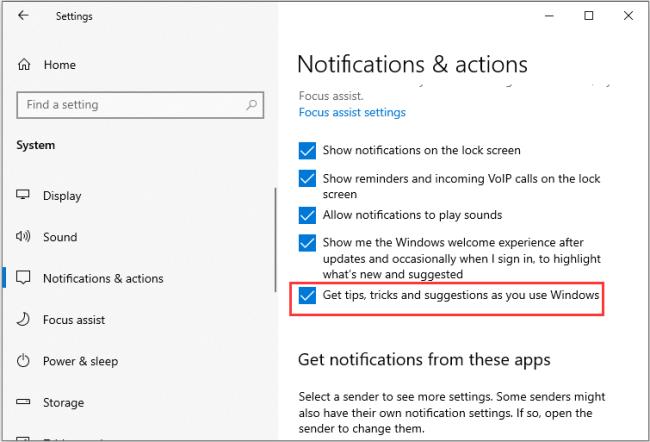Open Focus assist settings link
Viewport: 650px width, 442px height.
pos(352,113)
